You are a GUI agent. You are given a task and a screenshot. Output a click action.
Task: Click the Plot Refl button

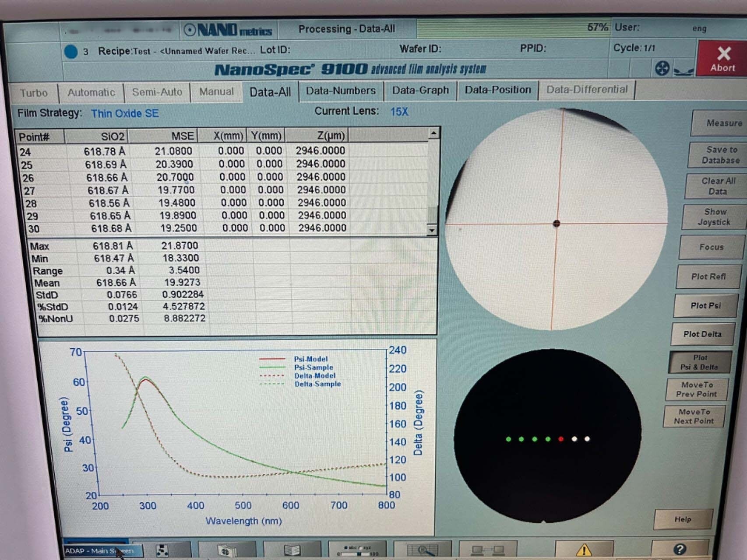tap(708, 276)
